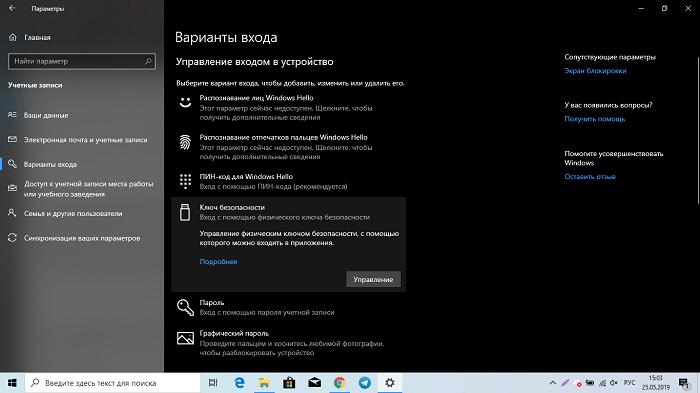The image size is (700, 393).
Task: Open the clock showing 15:03
Action: [x=656, y=383]
